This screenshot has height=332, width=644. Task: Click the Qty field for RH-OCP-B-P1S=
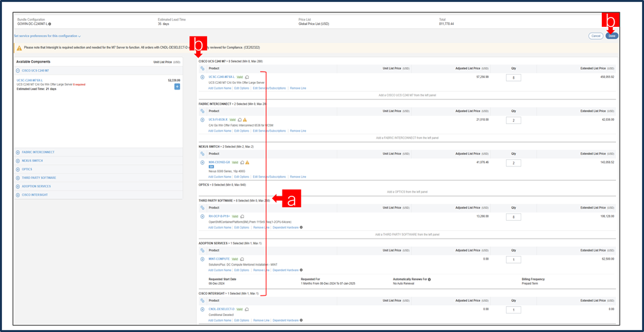click(514, 217)
